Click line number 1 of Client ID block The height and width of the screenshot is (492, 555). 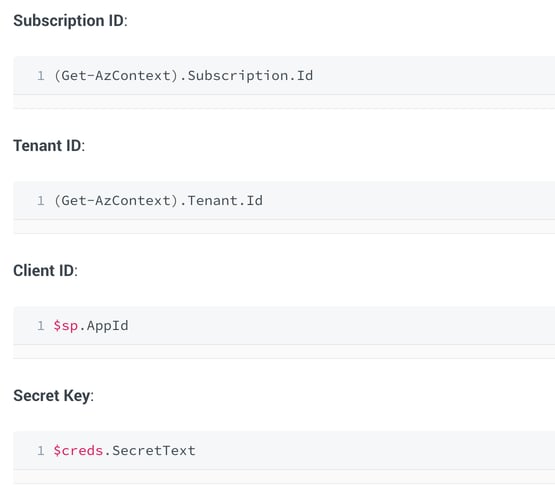[x=41, y=326]
